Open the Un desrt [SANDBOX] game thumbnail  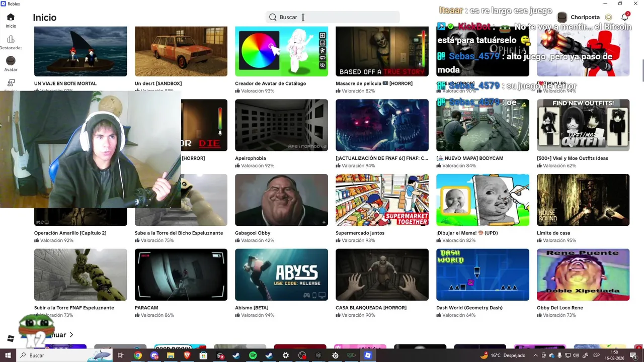click(x=181, y=51)
